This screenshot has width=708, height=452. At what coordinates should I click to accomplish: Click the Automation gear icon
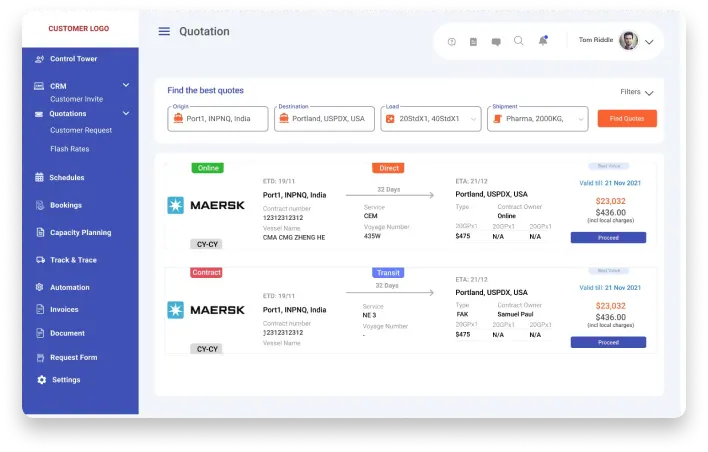(39, 287)
